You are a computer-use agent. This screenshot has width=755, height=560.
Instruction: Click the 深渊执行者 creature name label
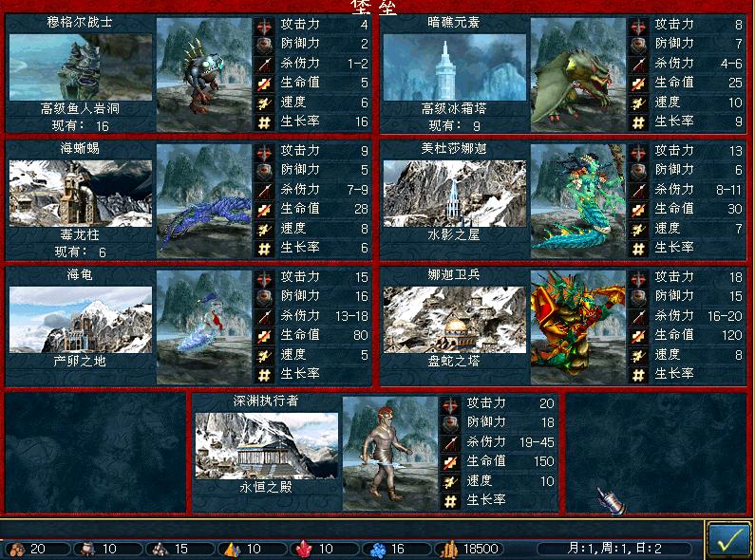tap(266, 401)
